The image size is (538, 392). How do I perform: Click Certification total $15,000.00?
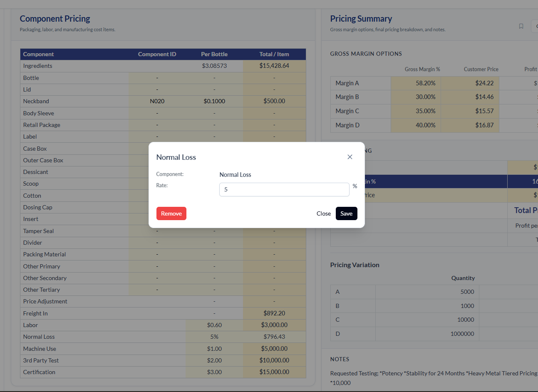274,372
